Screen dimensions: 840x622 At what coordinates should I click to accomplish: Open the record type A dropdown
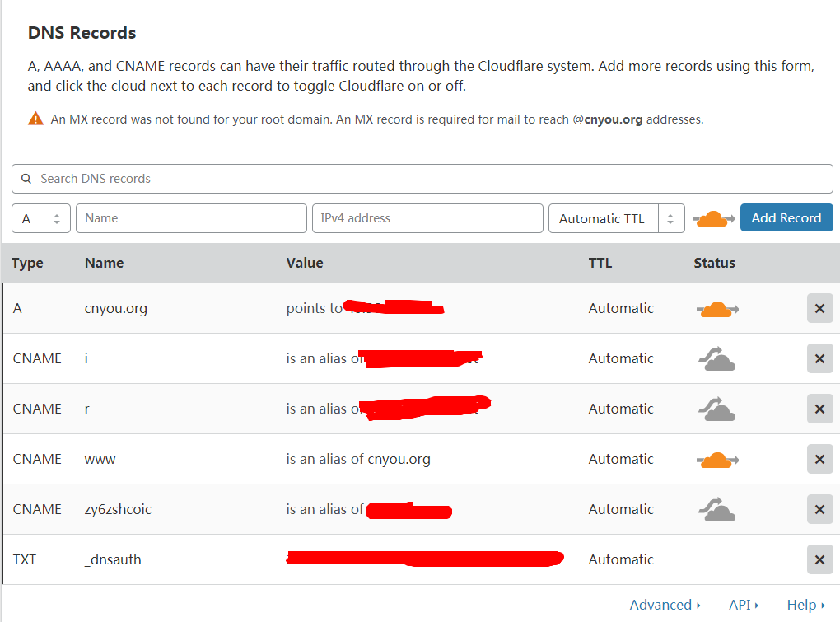coord(41,218)
